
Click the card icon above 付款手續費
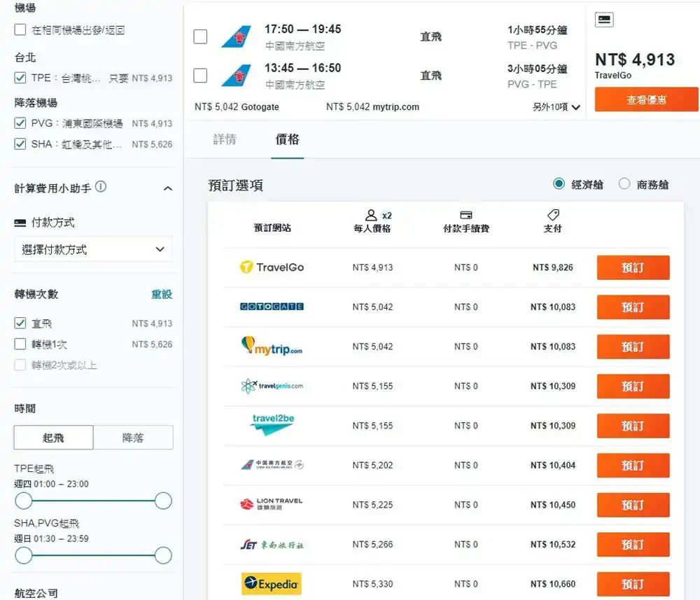point(466,215)
